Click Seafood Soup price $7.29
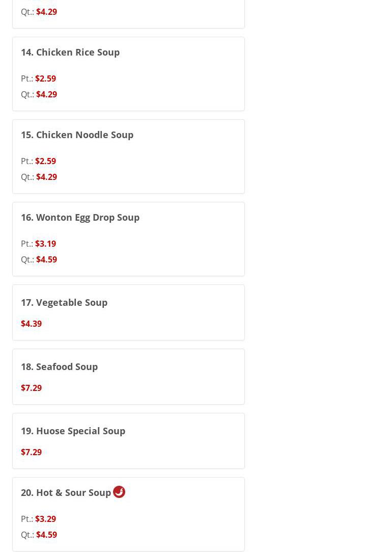392x552 pixels. [x=31, y=388]
